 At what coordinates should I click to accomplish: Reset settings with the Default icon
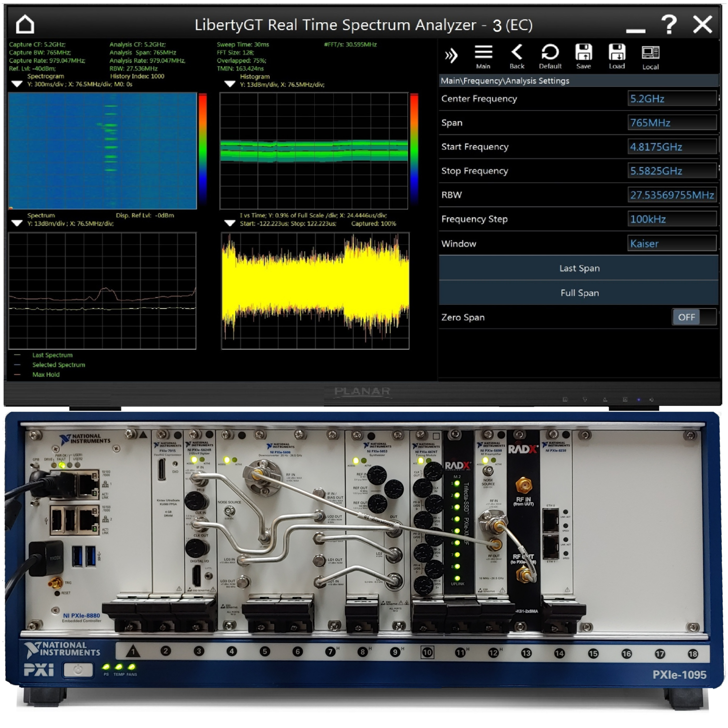click(550, 52)
